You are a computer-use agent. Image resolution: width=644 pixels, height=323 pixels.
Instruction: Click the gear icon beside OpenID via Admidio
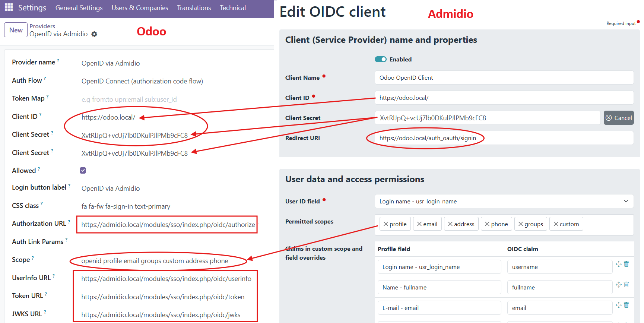coord(94,34)
